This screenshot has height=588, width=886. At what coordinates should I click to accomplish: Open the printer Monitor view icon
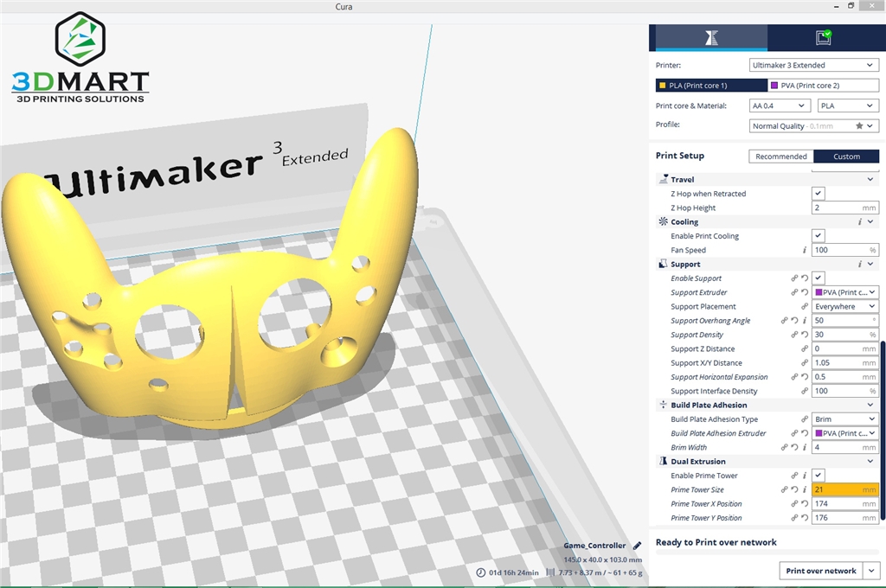[823, 37]
